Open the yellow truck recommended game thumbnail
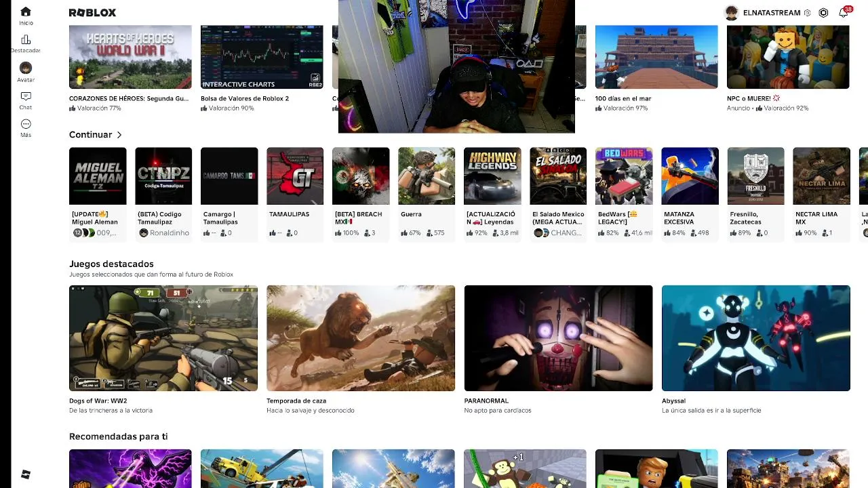Screen dimensions: 868x488 (x=262, y=468)
